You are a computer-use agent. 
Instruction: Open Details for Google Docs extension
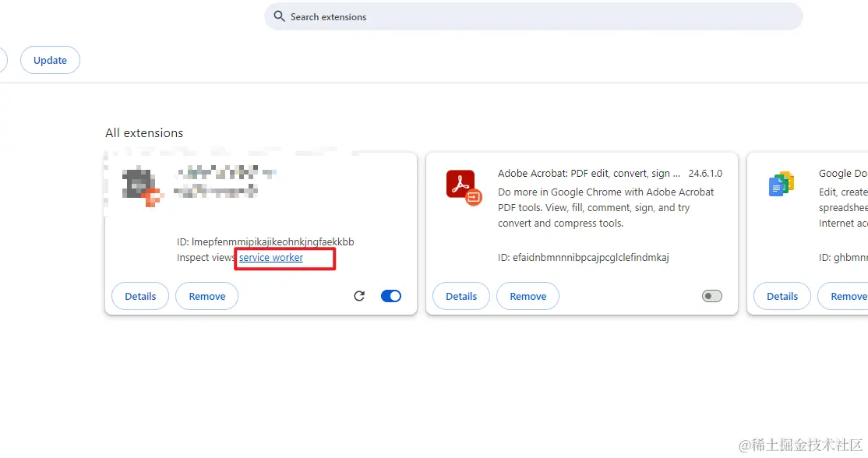coord(782,296)
